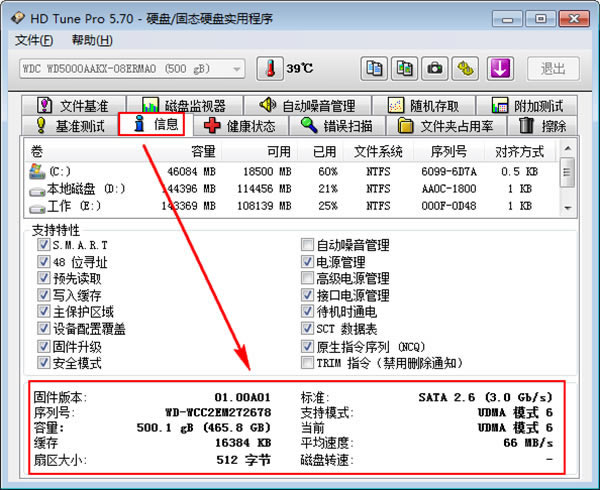This screenshot has width=600, height=490.
Task: Open the 帮助(H) menu
Action: pos(92,40)
